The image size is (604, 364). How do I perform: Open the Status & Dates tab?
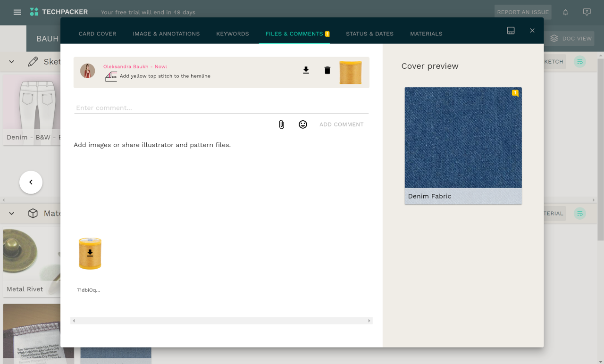click(369, 34)
